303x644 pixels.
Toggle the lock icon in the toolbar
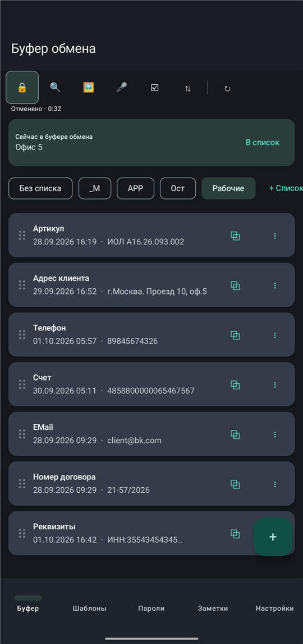(22, 87)
